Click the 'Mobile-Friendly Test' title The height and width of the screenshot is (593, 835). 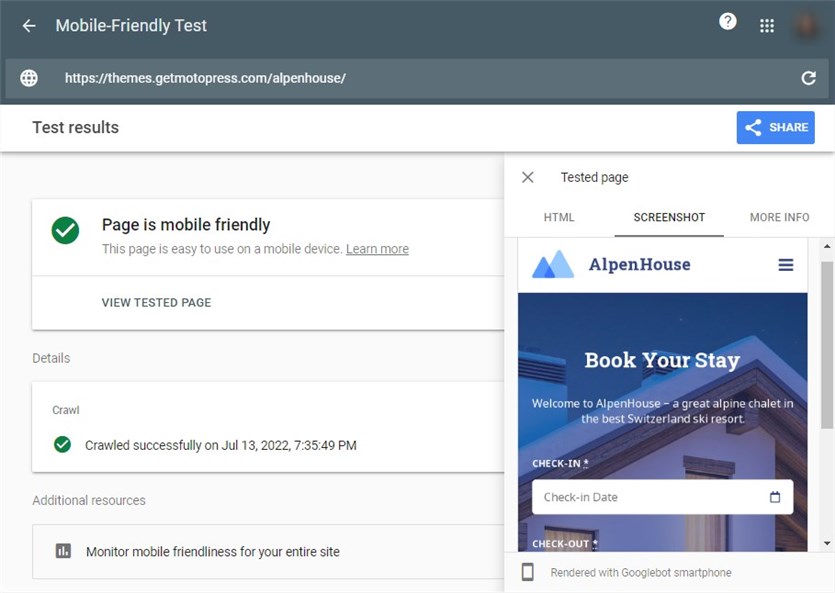click(x=131, y=26)
